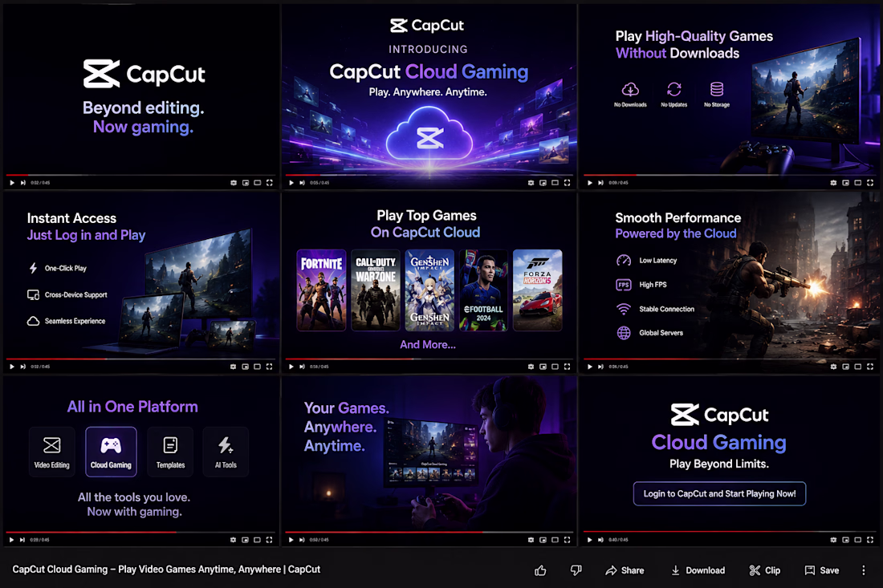Click the Global Servers globe icon
The width and height of the screenshot is (883, 588).
pyautogui.click(x=624, y=333)
